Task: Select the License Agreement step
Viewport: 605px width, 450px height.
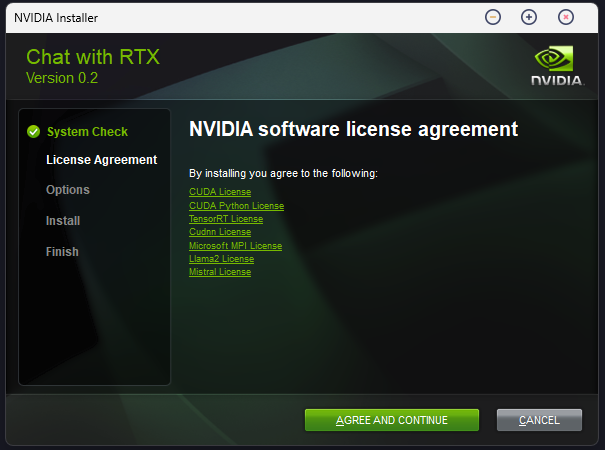Action: [101, 160]
